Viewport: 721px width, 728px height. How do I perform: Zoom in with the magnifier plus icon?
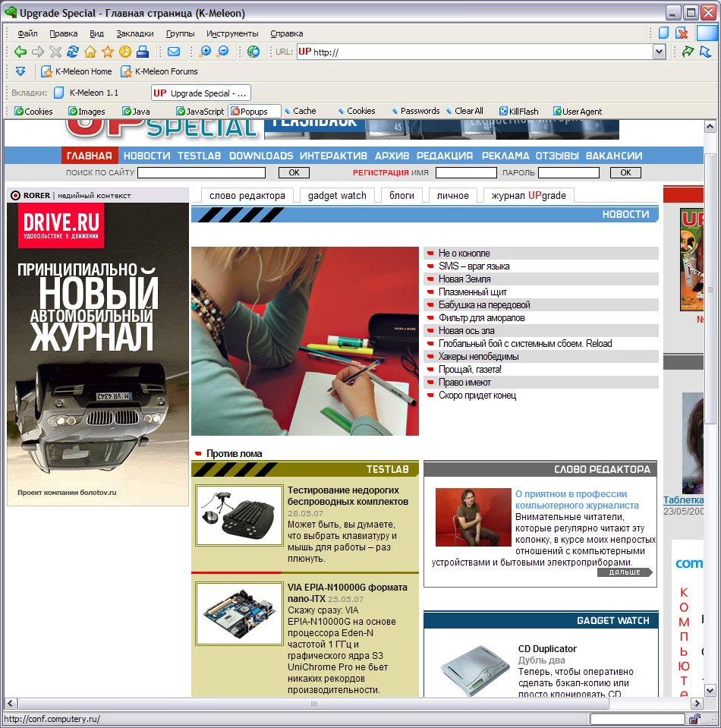tap(205, 52)
